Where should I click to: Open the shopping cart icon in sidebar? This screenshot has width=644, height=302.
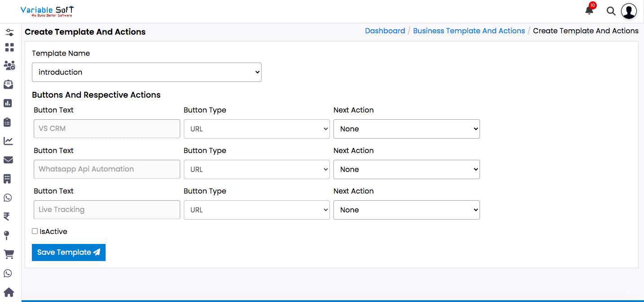9,255
